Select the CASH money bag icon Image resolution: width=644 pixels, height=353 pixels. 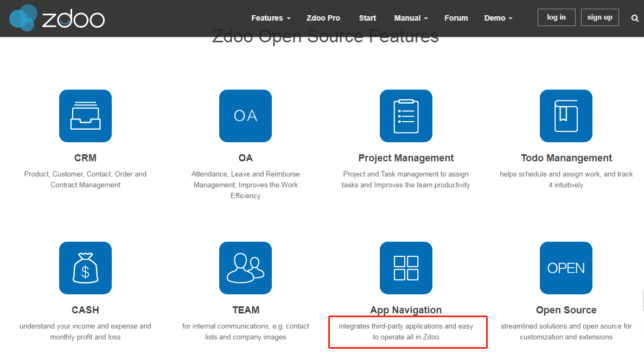85,268
